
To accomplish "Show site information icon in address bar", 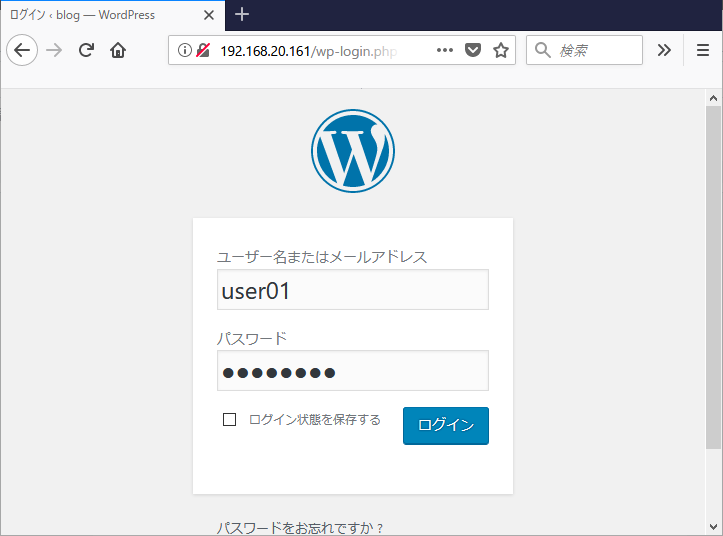I will [184, 50].
